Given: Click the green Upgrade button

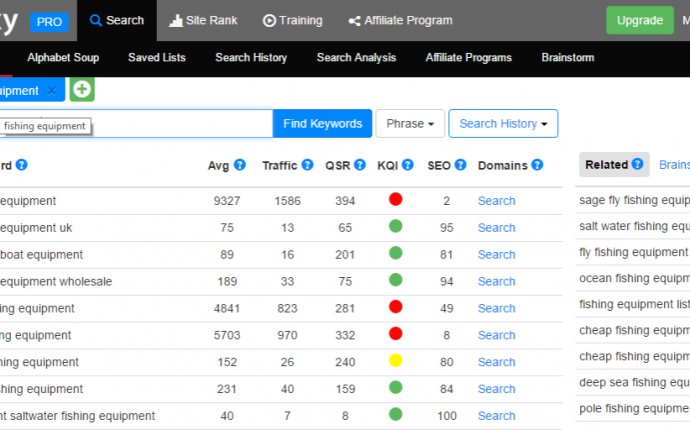Looking at the screenshot, I should (x=639, y=20).
